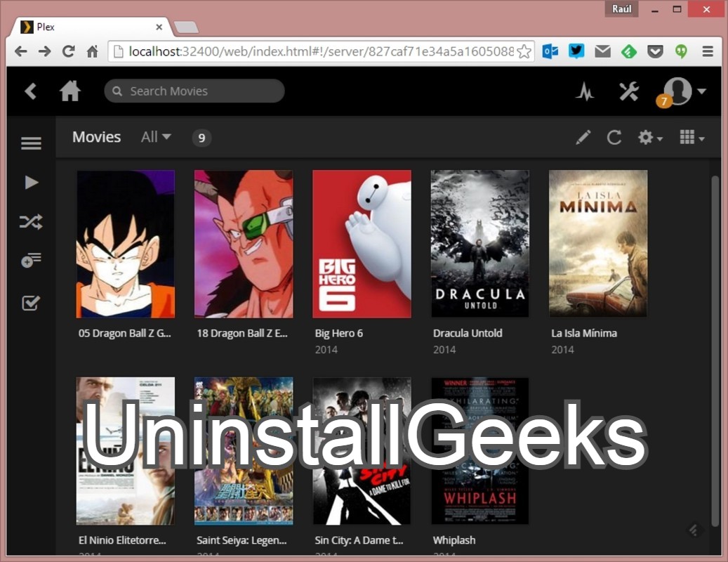The image size is (728, 562).
Task: Toggle the sidebar hamburger menu
Action: [x=31, y=143]
